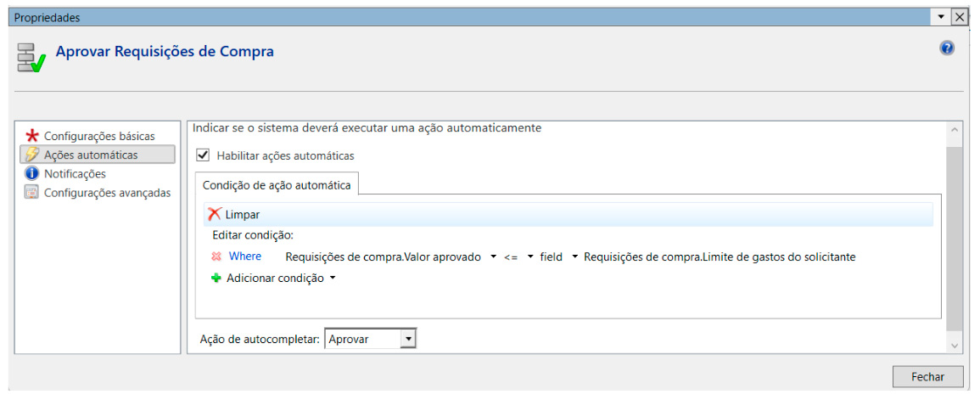Toggle Habilitar ações automáticas checkbox
This screenshot has width=980, height=400.
pos(203,155)
